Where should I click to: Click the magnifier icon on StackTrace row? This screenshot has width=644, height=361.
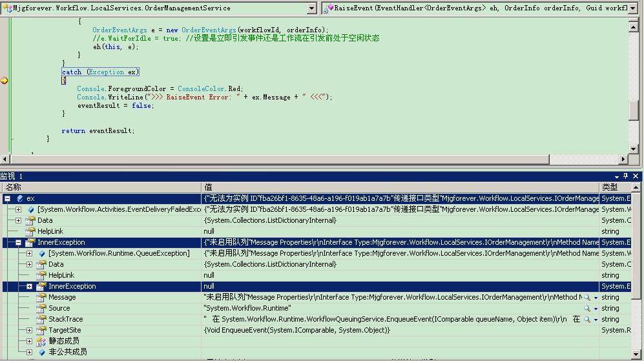[x=587, y=320]
